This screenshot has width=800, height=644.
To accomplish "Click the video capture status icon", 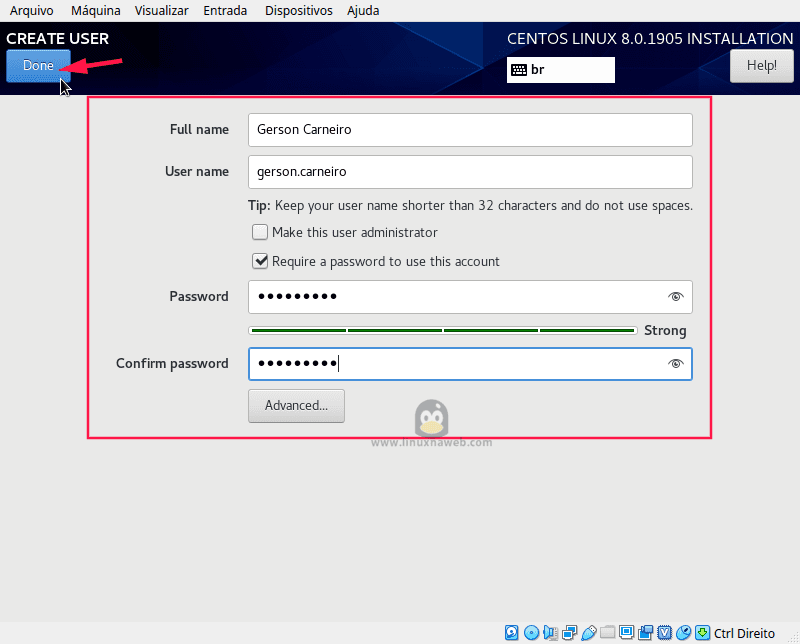I will point(645,633).
